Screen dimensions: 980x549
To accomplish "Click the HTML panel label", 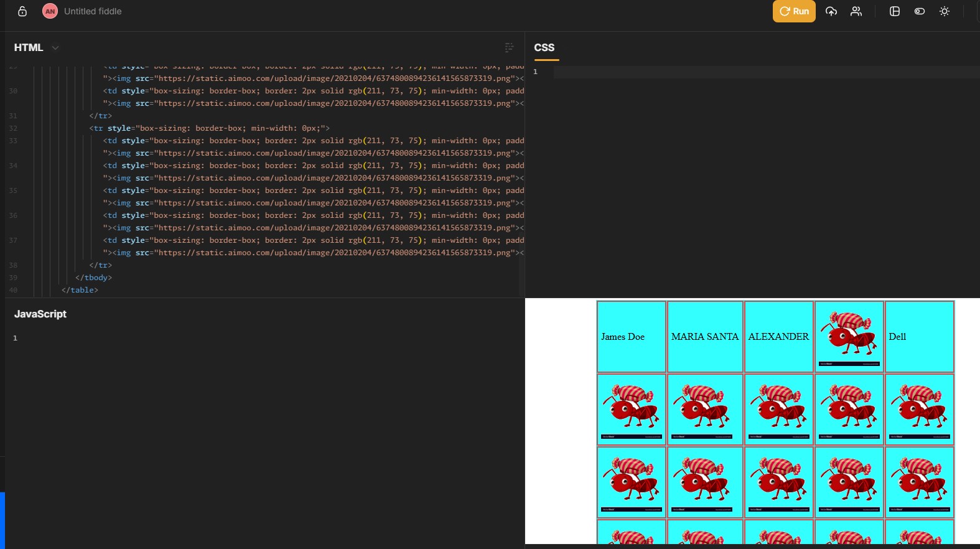I will point(29,47).
